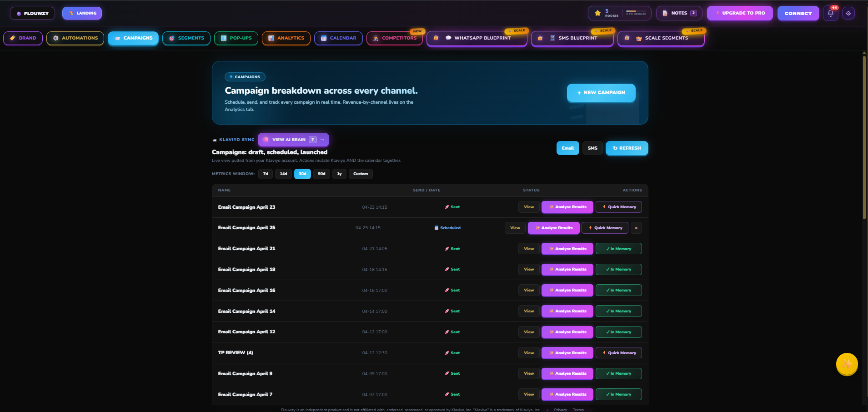Open View AI Brain
The width and height of the screenshot is (868, 412).
pos(293,140)
